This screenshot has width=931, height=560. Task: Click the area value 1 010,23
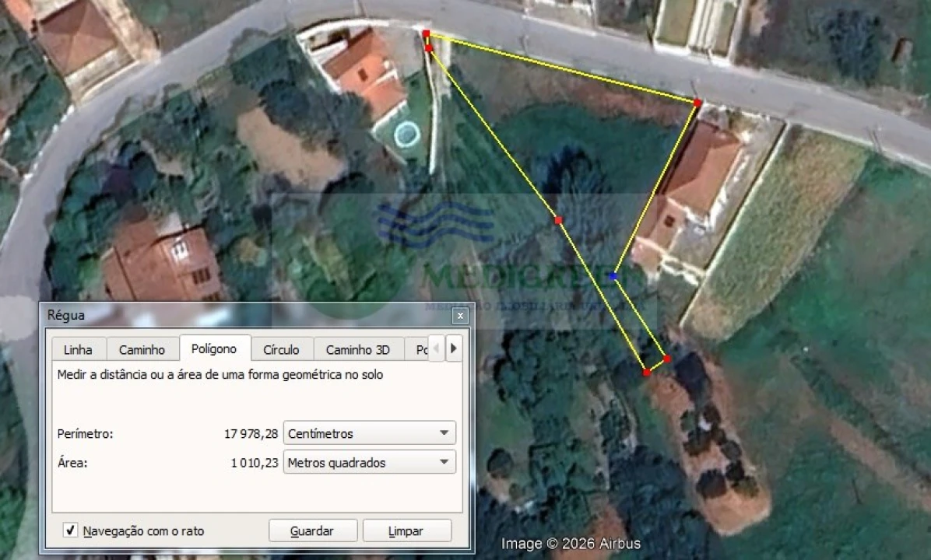[254, 463]
